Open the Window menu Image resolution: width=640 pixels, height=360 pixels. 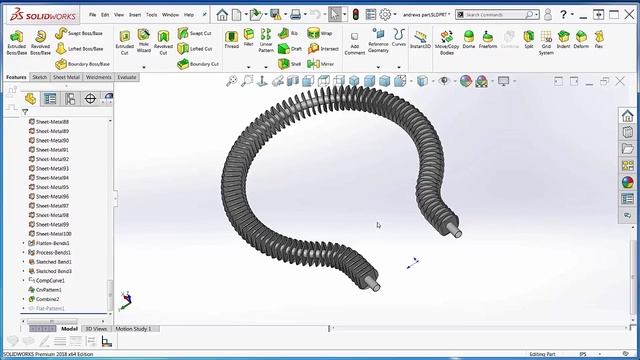(x=171, y=15)
